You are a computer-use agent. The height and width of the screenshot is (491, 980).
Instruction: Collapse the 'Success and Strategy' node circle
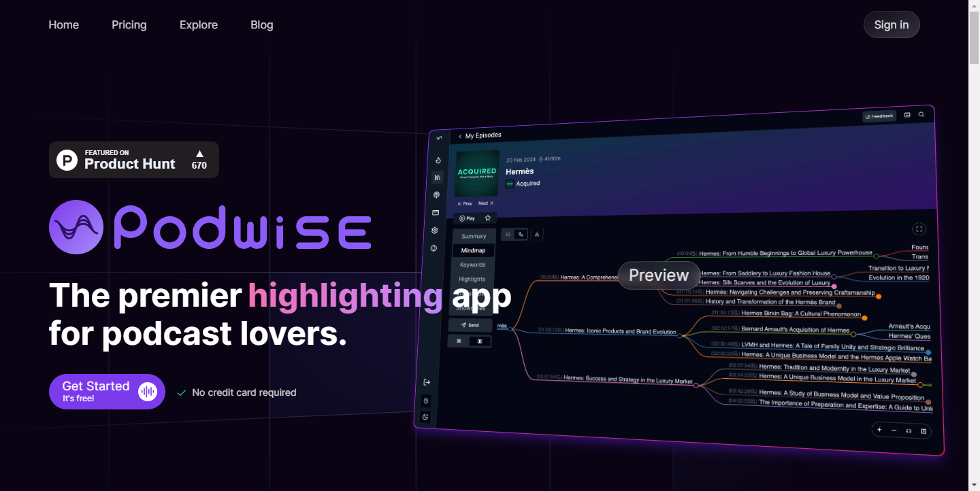point(696,385)
